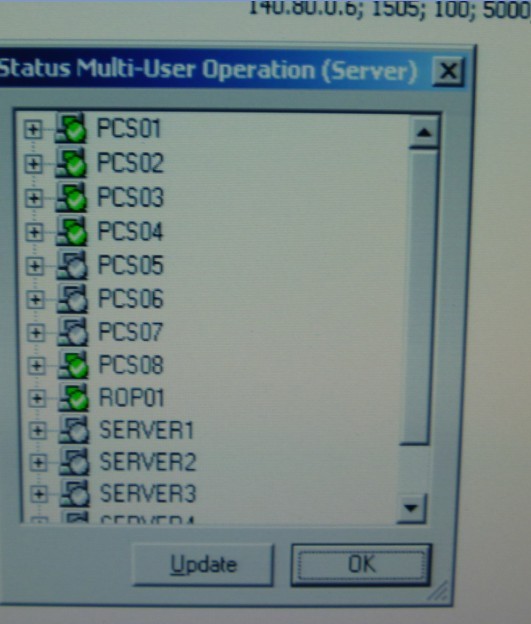Viewport: 531px width, 624px height.
Task: Click the gray status icon beside PCS05
Action: (73, 265)
